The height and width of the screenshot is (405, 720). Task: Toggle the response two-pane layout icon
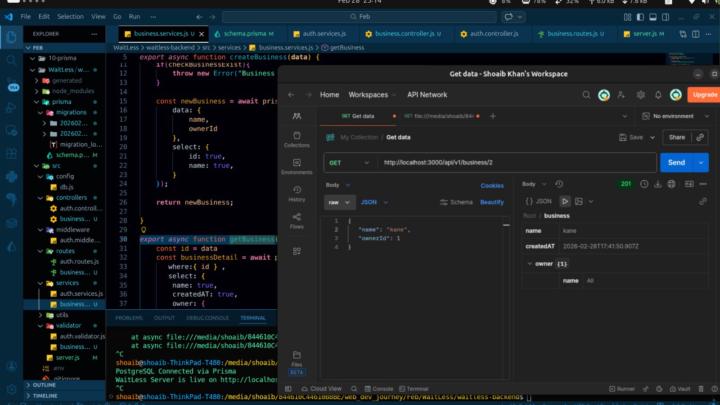click(689, 184)
